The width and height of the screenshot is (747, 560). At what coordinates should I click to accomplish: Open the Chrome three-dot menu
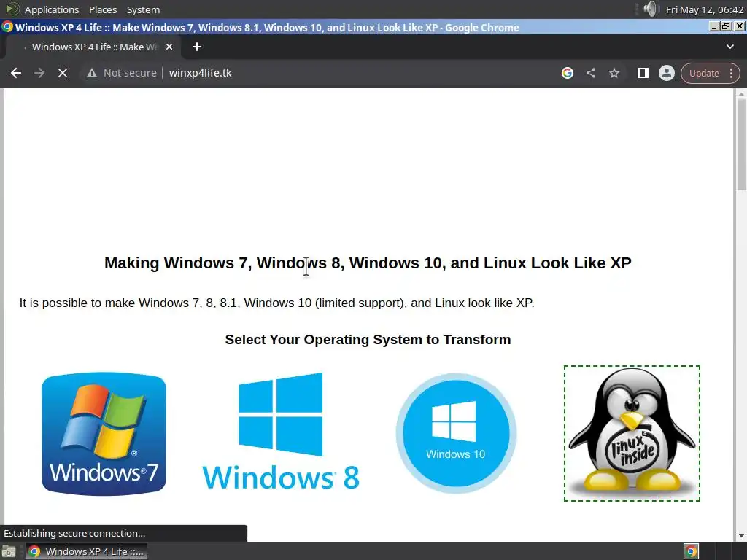click(x=731, y=74)
